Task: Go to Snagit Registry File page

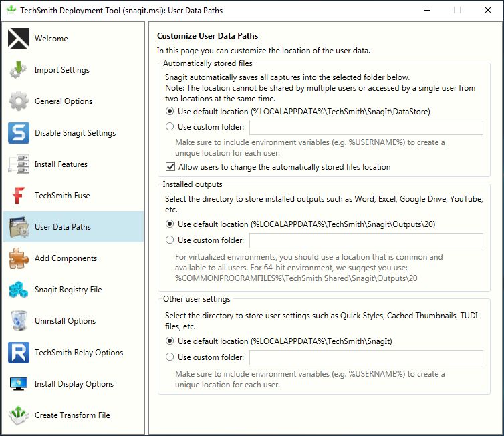Action: (x=74, y=290)
